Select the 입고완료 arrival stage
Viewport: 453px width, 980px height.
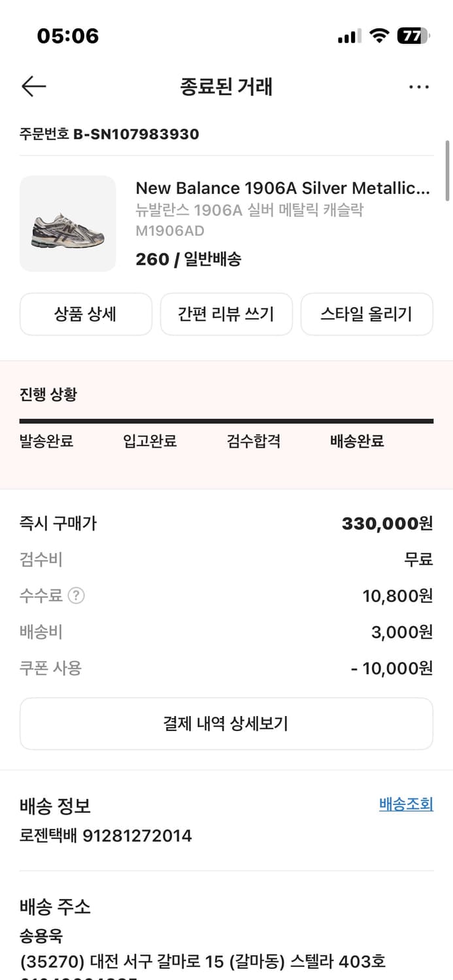click(149, 441)
